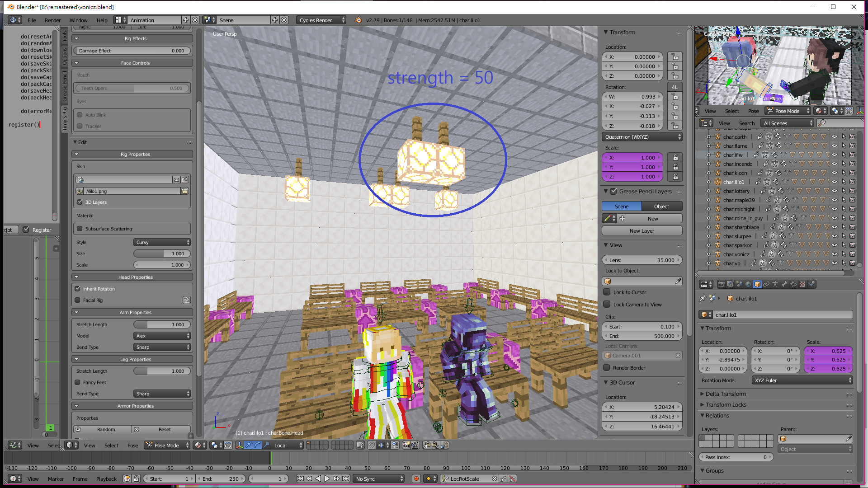Click the char.lilo1 armature icon in outliner
868x488 pixels.
pyautogui.click(x=717, y=182)
